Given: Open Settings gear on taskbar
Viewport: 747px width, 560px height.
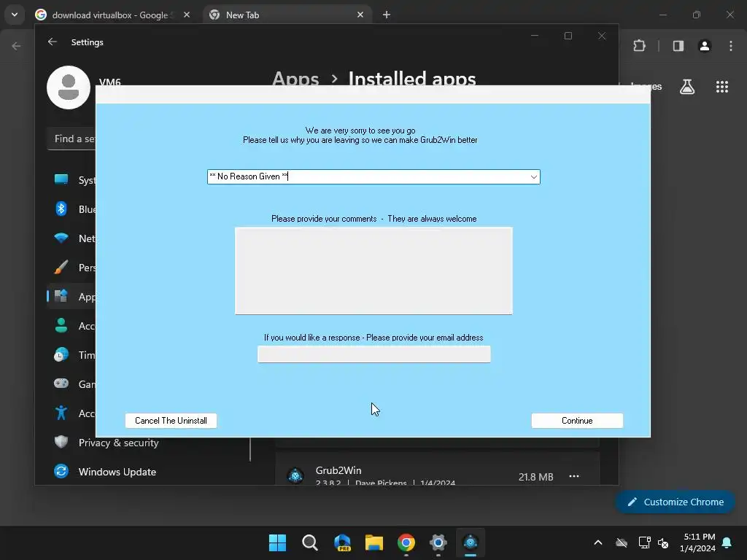Looking at the screenshot, I should point(438,542).
